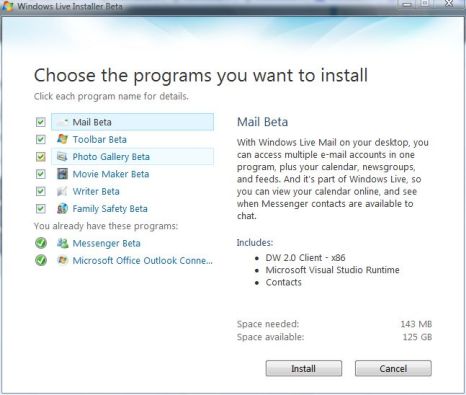Click Windows Live logo in title bar
Image resolution: width=466 pixels, height=395 pixels.
tap(7, 6)
